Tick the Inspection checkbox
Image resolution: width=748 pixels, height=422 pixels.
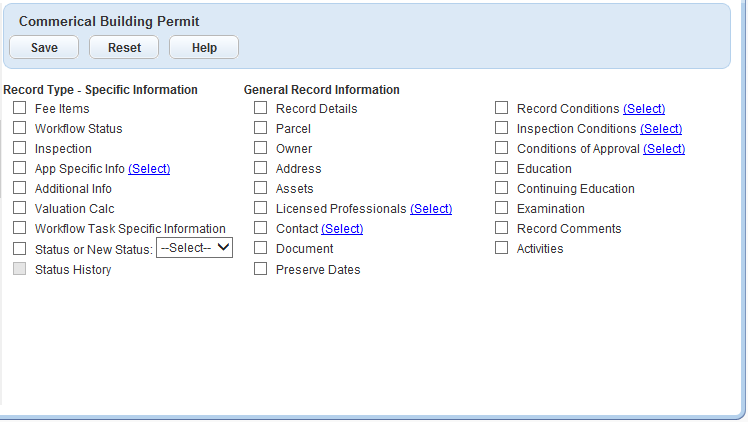click(20, 148)
